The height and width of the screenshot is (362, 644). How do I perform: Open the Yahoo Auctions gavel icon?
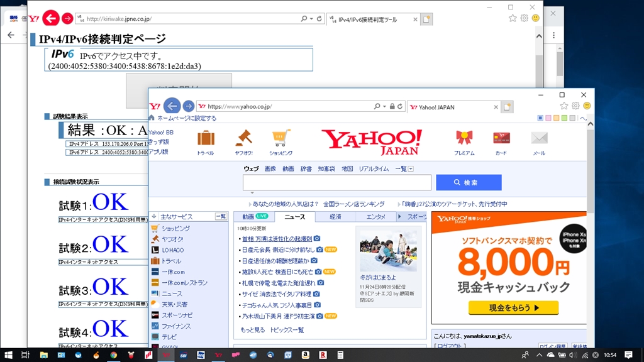click(x=243, y=138)
